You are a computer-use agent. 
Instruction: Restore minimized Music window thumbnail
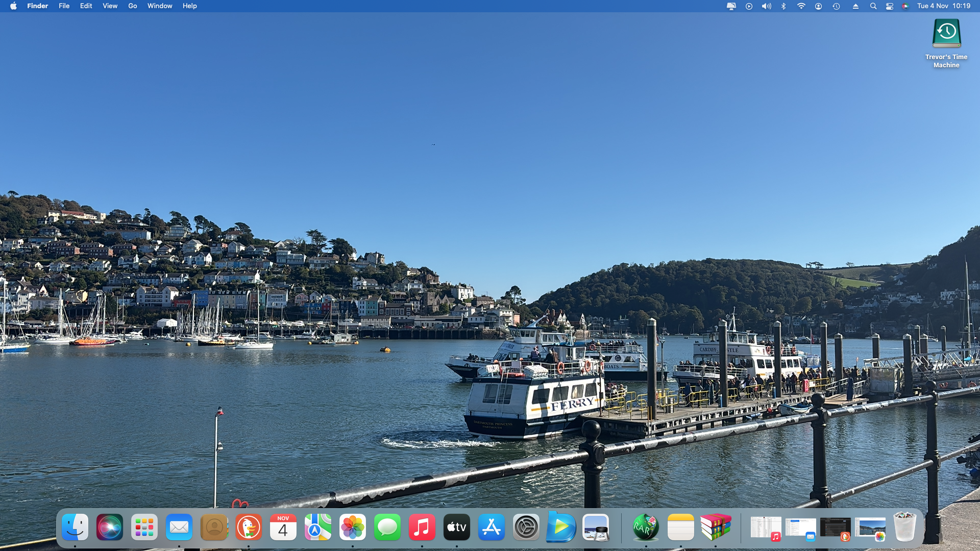tap(766, 528)
